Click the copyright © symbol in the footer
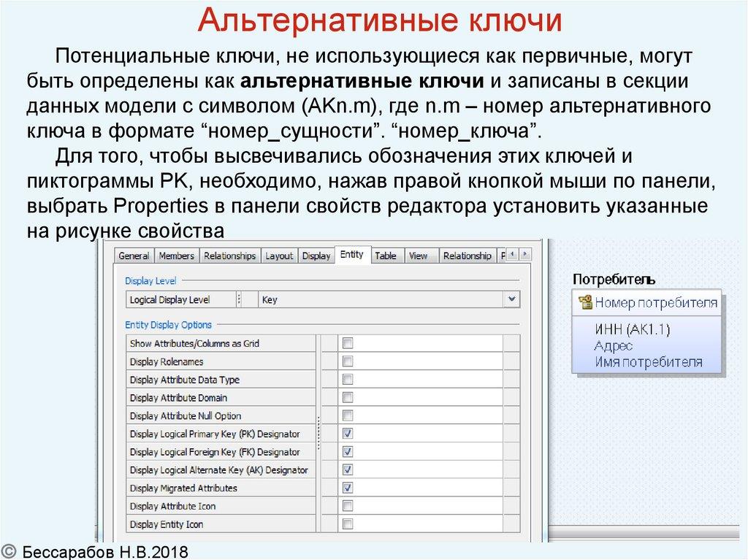 pos(10,552)
